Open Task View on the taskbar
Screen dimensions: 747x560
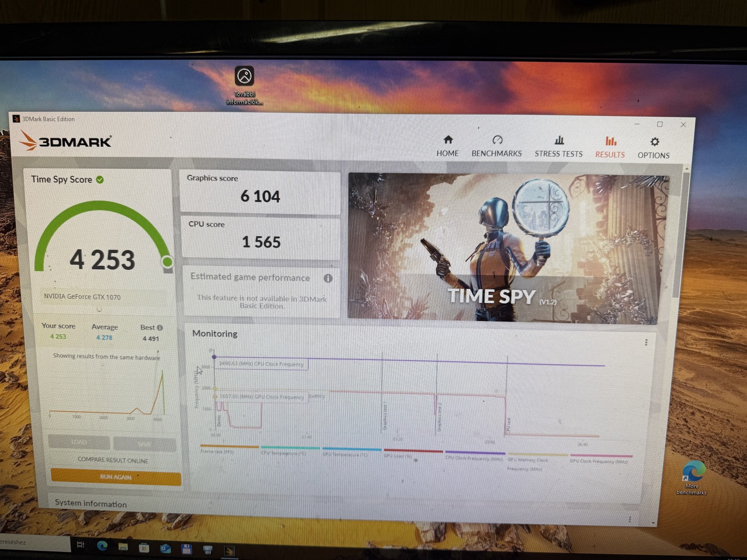(80, 544)
